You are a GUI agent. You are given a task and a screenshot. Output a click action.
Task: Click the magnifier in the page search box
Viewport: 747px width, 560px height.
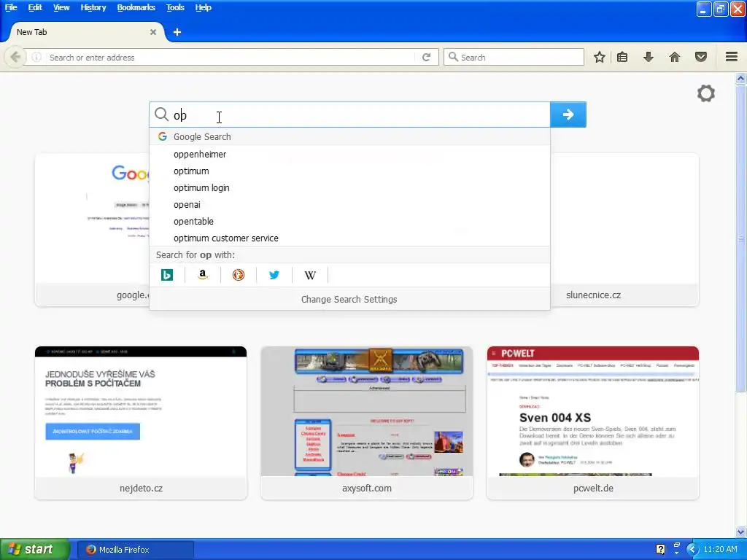(x=162, y=114)
